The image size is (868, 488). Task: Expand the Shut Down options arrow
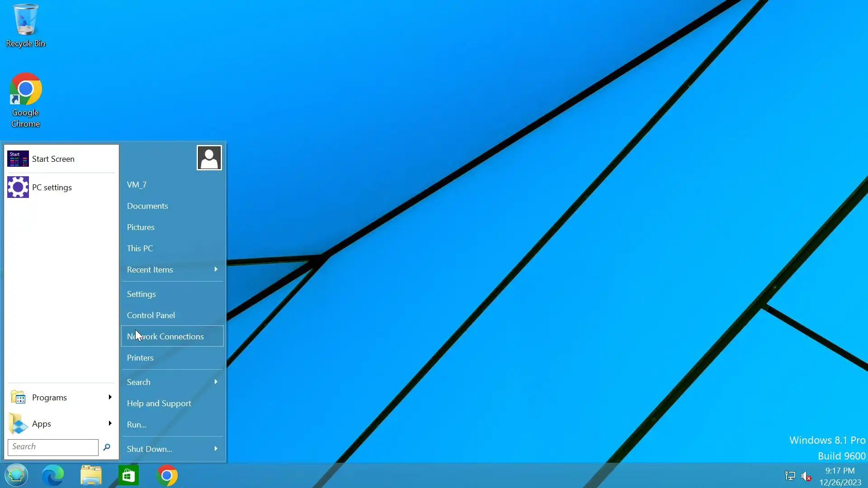tap(216, 449)
